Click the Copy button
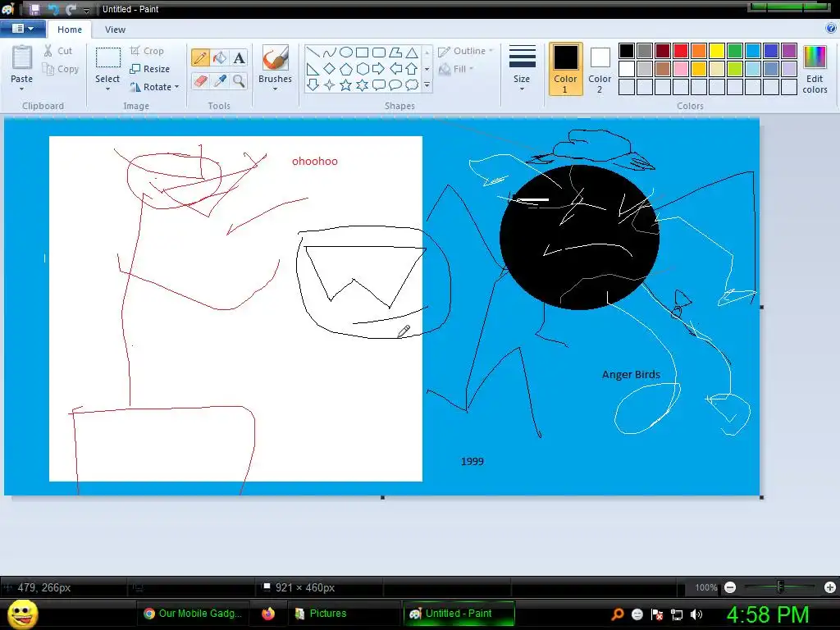Viewport: 840px width, 630px height. 61,69
